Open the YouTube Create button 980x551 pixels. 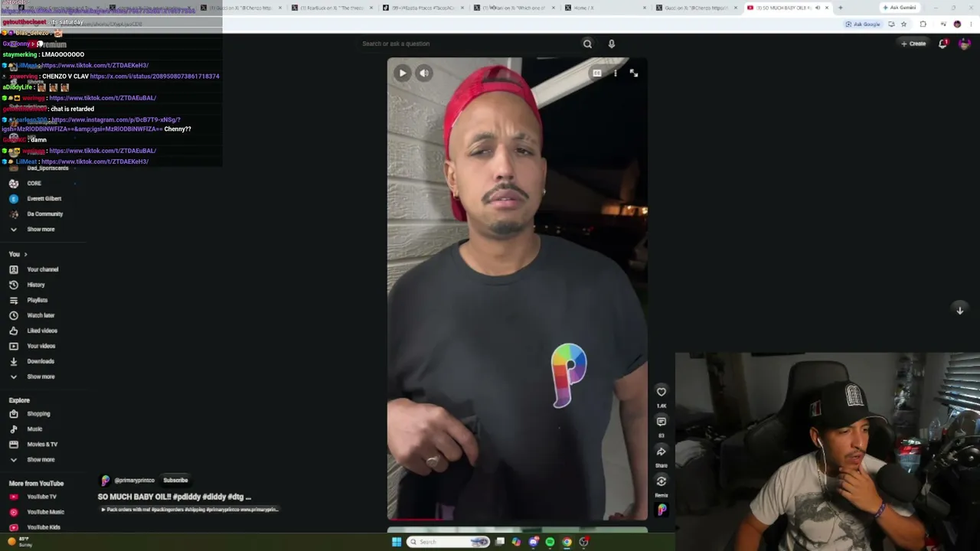coord(913,44)
